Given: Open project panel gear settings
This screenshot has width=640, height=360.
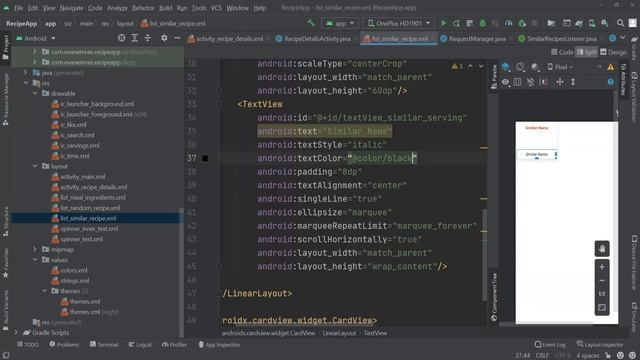Looking at the screenshot, I should click(x=164, y=38).
